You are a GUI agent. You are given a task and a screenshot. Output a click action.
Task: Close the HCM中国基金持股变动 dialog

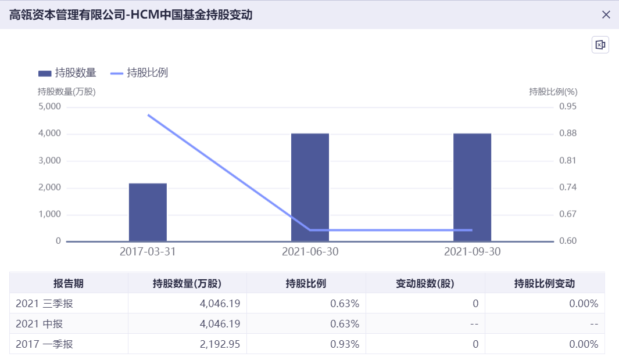606,15
